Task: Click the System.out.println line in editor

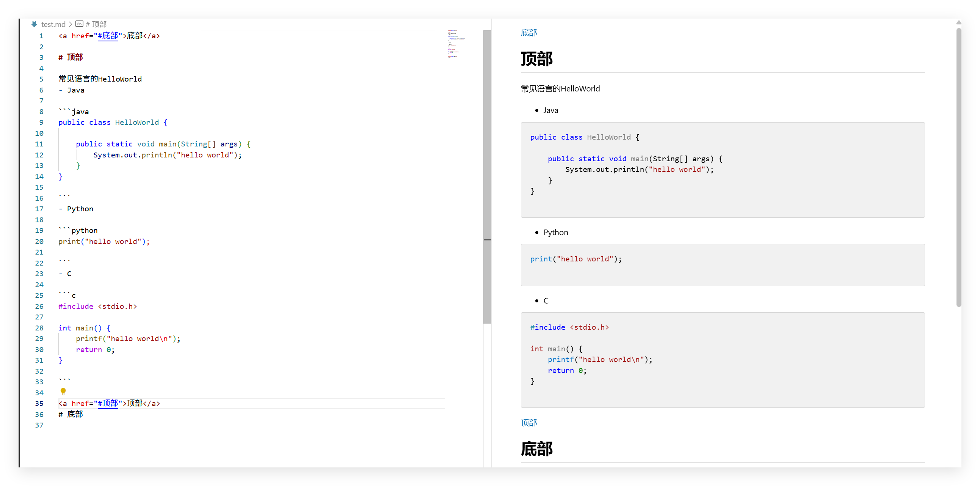Action: tap(168, 155)
